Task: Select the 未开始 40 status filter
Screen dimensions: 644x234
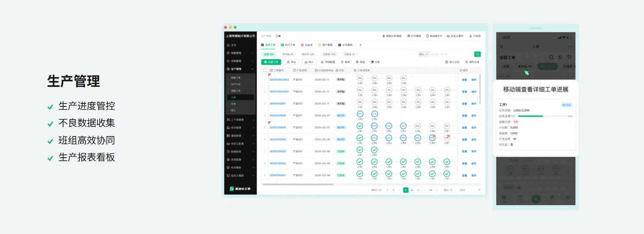Action: point(288,54)
